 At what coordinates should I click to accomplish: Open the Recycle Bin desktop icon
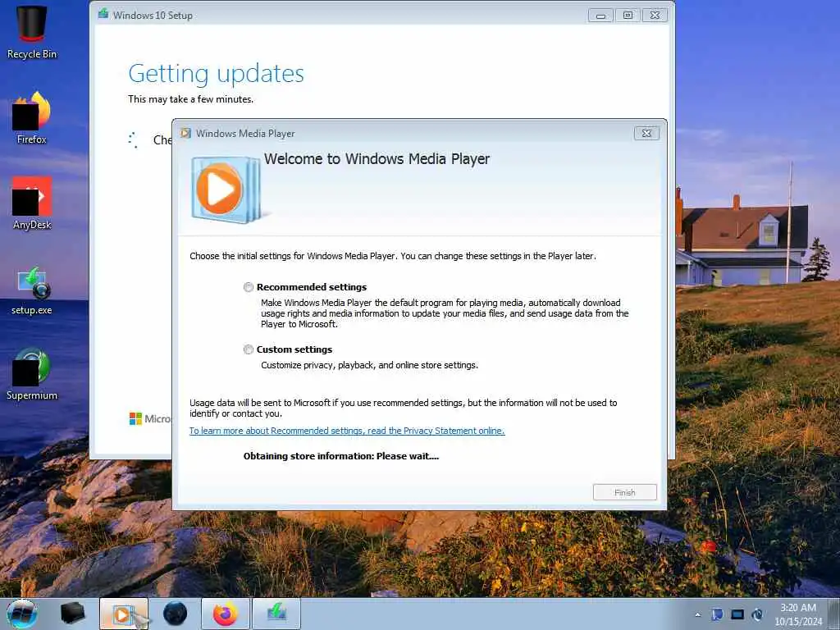tap(32, 32)
